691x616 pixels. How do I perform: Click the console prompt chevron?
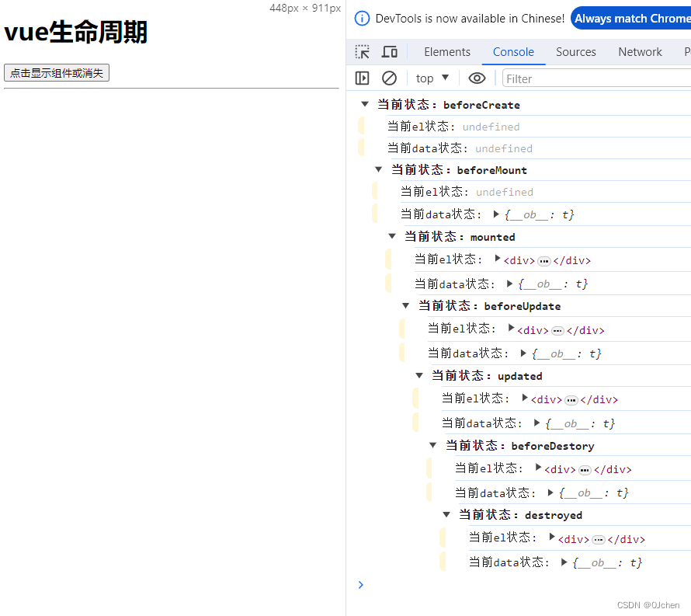(x=361, y=585)
